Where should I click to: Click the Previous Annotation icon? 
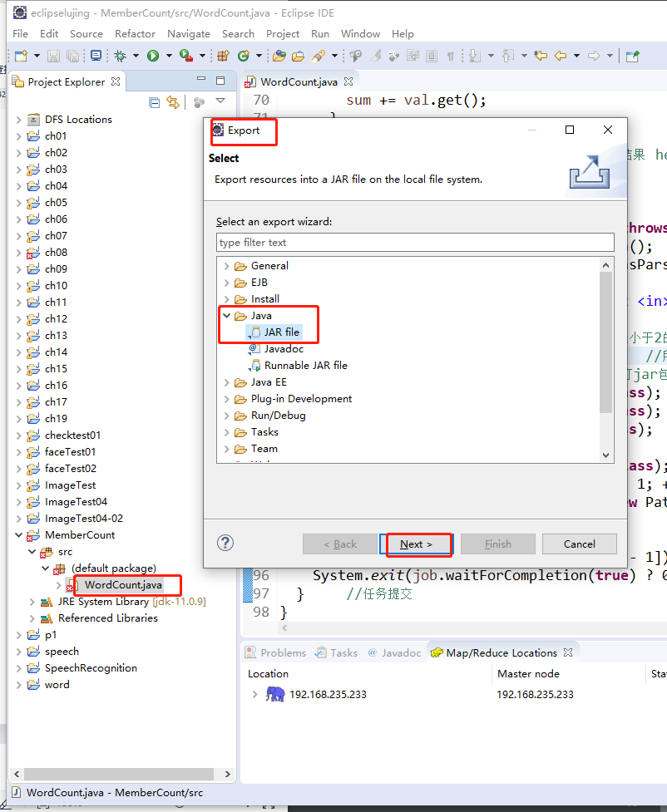click(x=508, y=56)
